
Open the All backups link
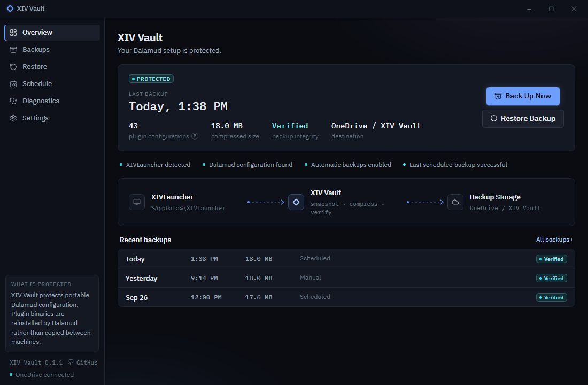554,240
